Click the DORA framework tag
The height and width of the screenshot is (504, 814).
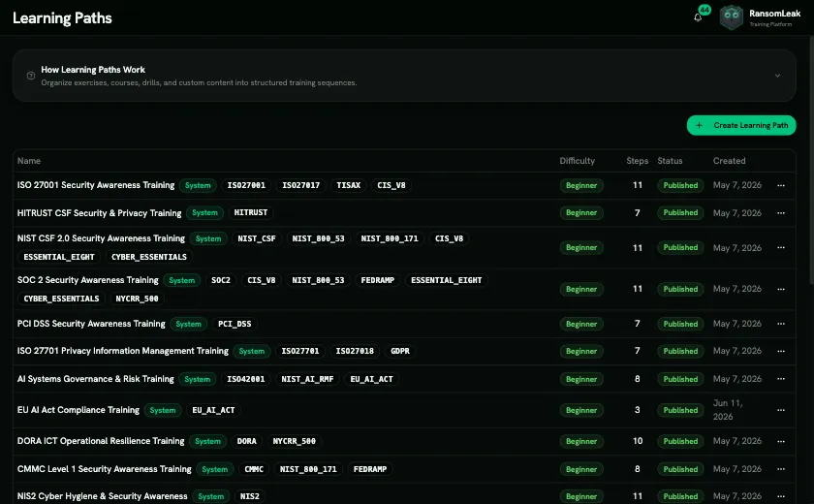(246, 441)
